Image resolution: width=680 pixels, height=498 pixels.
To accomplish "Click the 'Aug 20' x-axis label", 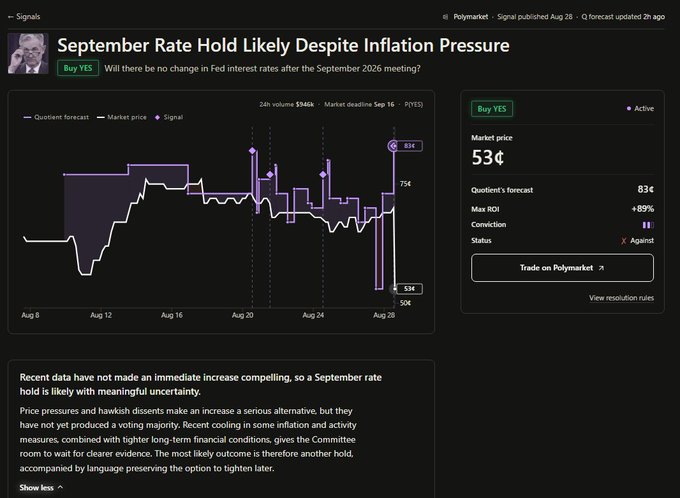I will point(242,315).
